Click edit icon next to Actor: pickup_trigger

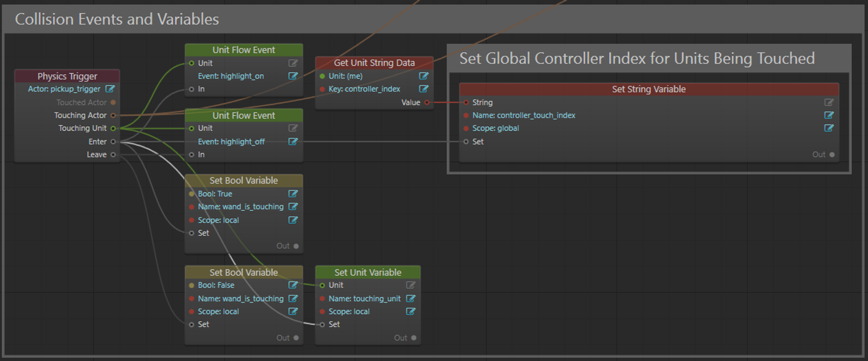pos(110,88)
